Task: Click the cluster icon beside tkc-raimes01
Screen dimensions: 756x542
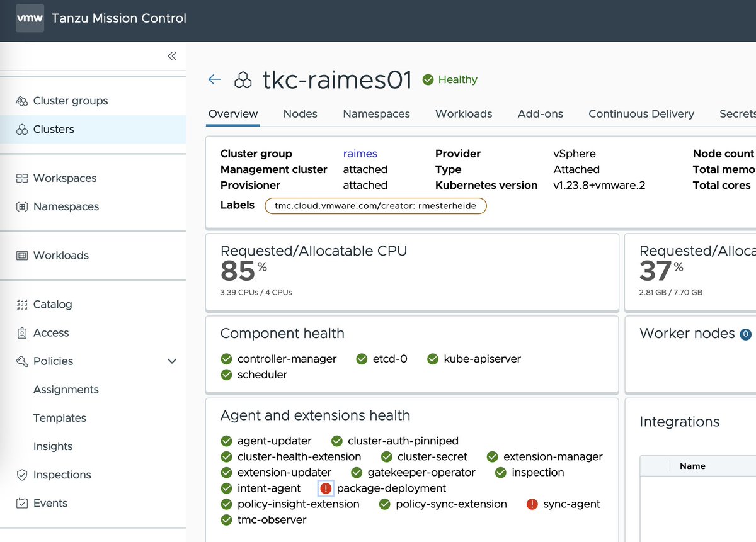Action: pyautogui.click(x=243, y=80)
